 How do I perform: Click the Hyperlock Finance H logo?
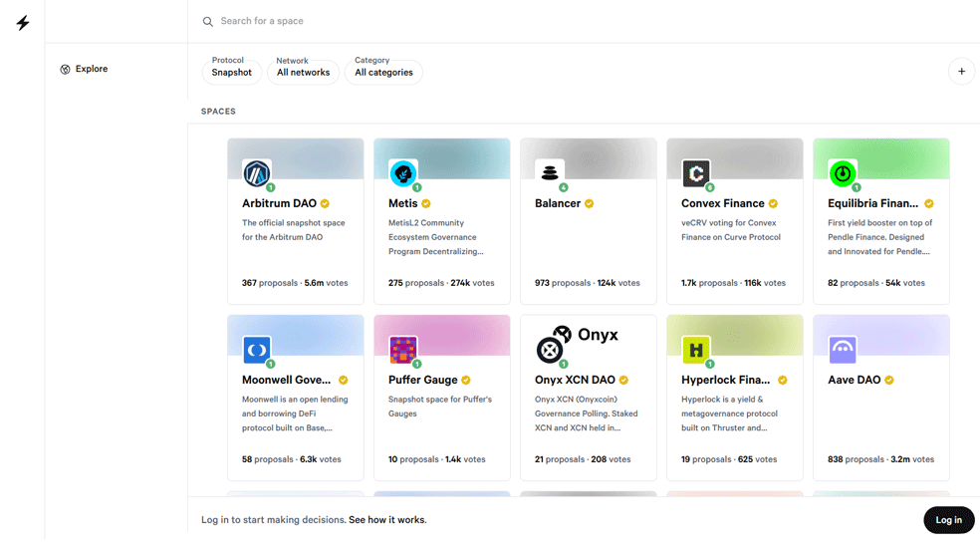pyautogui.click(x=695, y=350)
